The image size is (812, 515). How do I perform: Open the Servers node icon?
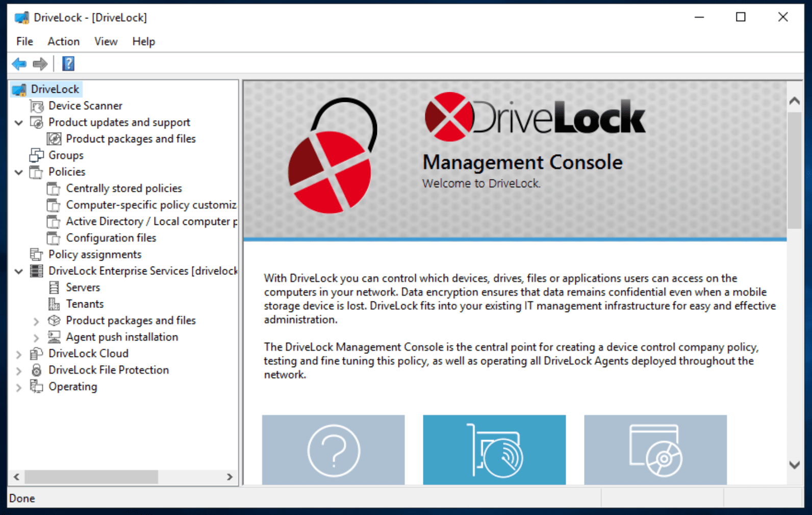coord(54,288)
